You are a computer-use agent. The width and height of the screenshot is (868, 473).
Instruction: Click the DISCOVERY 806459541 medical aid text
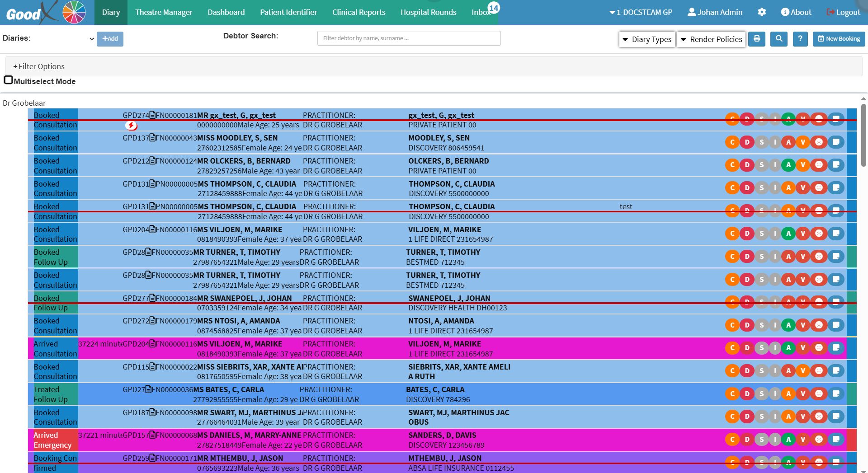click(x=447, y=148)
